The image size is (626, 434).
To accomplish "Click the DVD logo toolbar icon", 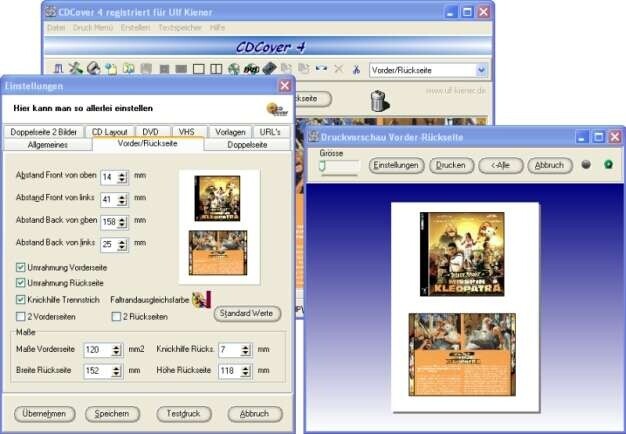I will tap(251, 69).
